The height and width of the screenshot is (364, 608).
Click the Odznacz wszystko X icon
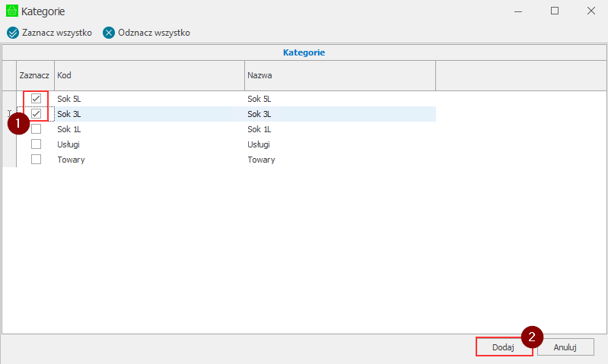click(109, 33)
